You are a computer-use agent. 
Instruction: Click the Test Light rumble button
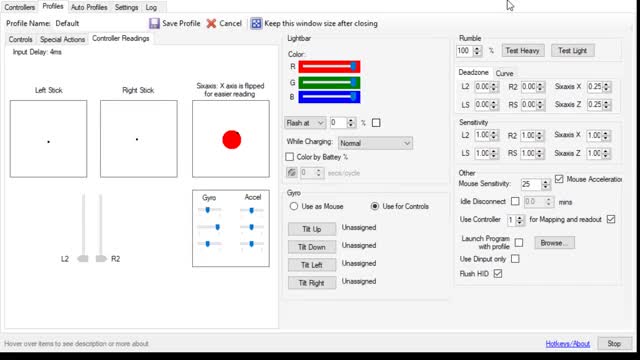click(572, 51)
